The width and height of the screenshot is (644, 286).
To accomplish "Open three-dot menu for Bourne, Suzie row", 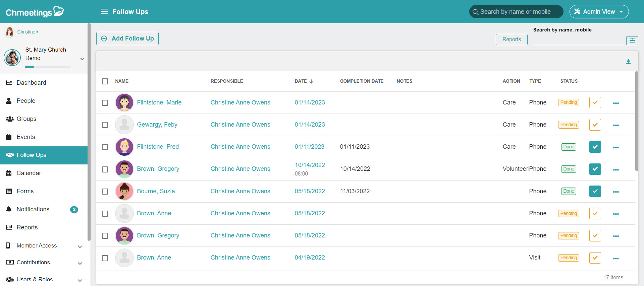I will tap(616, 192).
